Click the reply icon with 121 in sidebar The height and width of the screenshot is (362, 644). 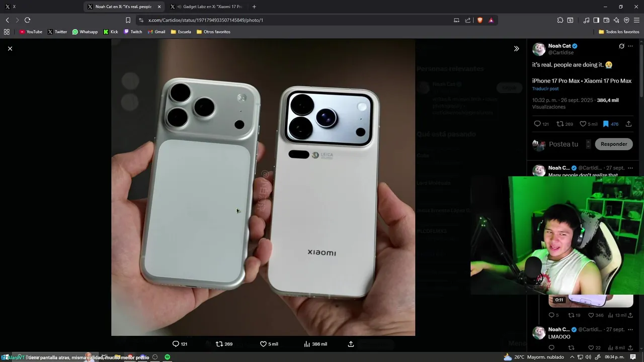pos(537,124)
